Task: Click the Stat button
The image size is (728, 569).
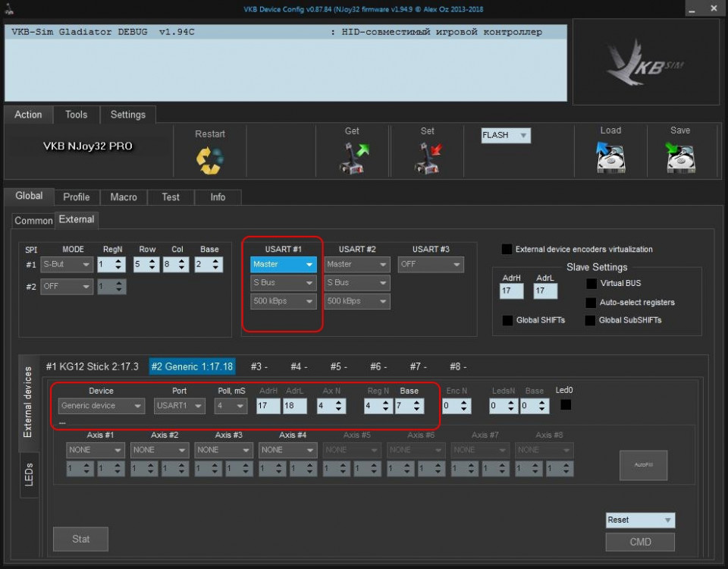Action: click(x=80, y=539)
